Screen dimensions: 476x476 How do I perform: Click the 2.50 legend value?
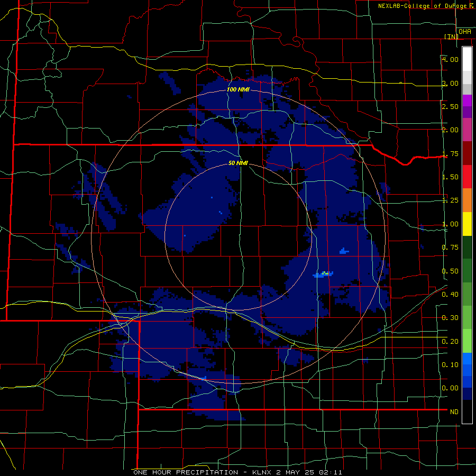(450, 106)
